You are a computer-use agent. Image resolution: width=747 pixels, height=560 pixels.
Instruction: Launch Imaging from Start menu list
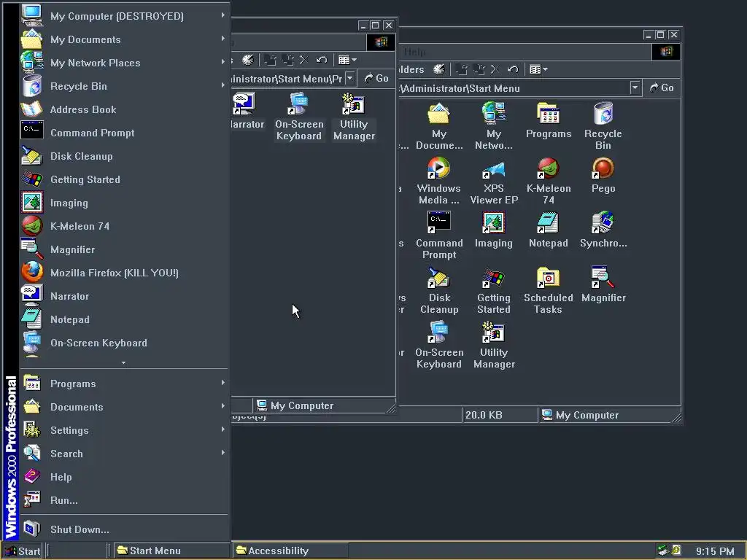(x=124, y=203)
